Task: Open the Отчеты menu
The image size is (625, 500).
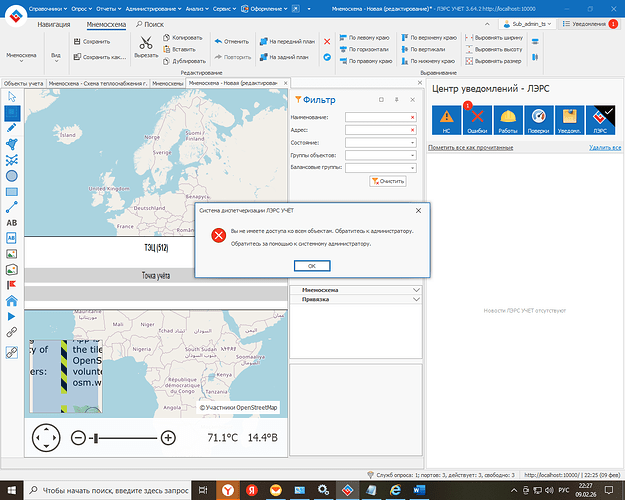Action: [x=99, y=6]
